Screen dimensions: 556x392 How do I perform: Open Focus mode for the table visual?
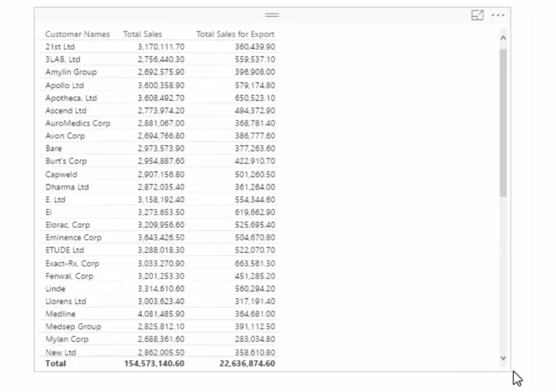[x=477, y=15]
